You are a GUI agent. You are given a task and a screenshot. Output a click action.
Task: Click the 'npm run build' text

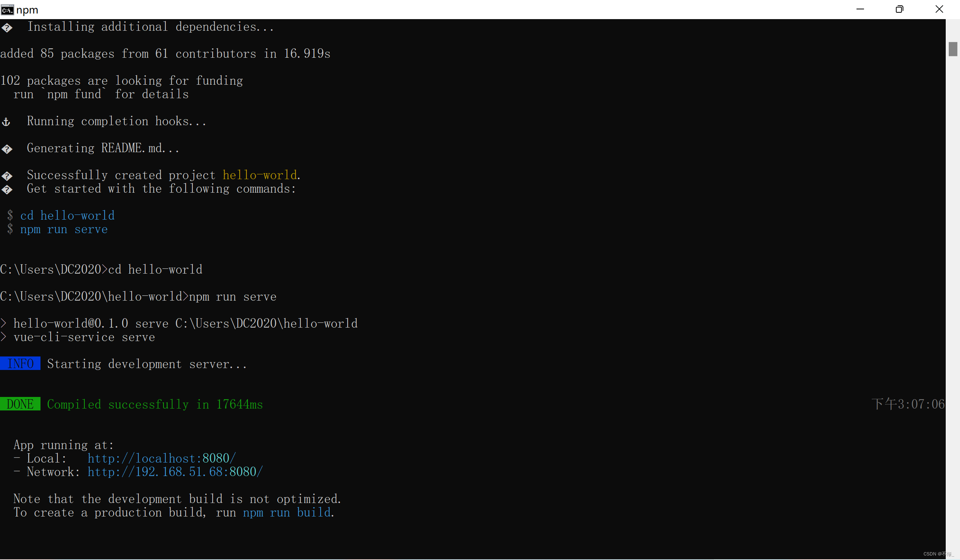pos(287,512)
